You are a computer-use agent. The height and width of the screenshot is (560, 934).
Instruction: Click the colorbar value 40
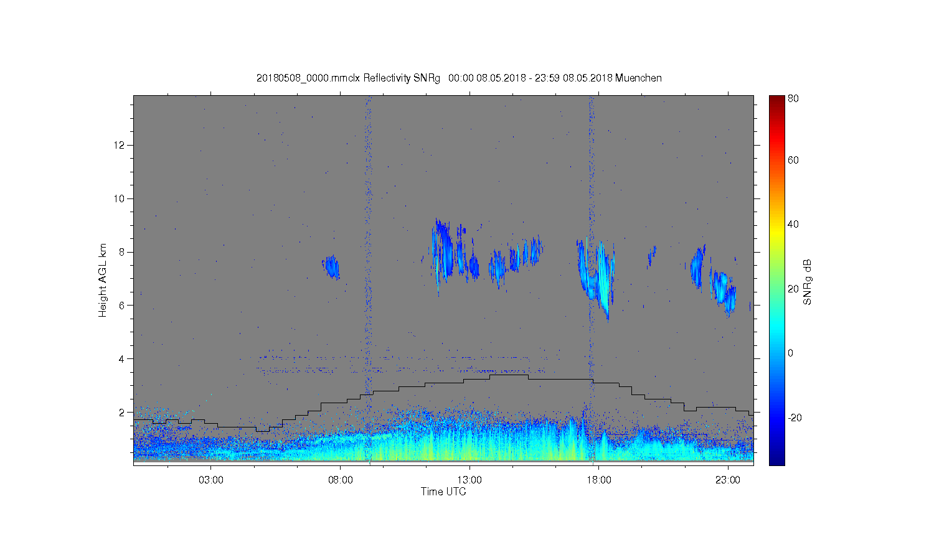(x=793, y=225)
